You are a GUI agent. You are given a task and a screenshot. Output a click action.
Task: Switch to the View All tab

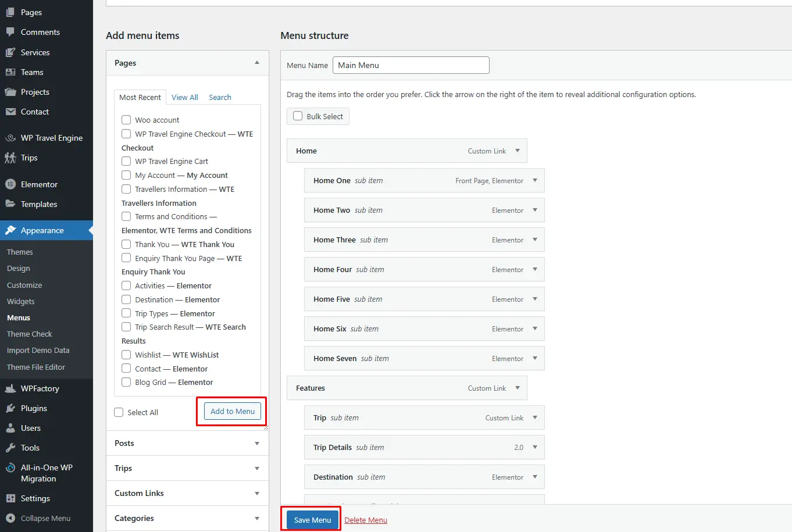[185, 97]
